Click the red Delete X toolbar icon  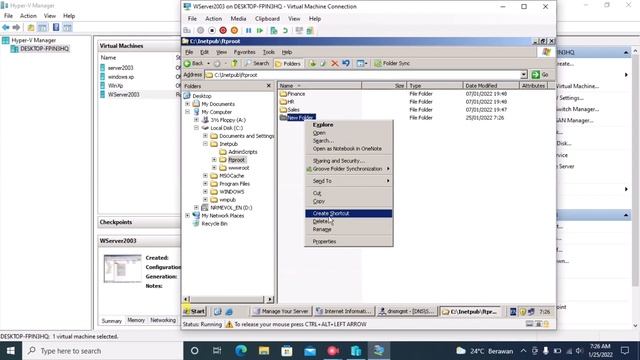[x=334, y=63]
